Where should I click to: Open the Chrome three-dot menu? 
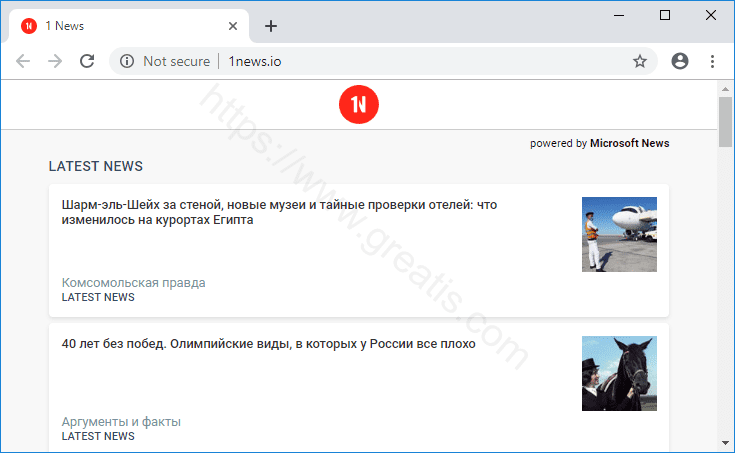[x=712, y=61]
